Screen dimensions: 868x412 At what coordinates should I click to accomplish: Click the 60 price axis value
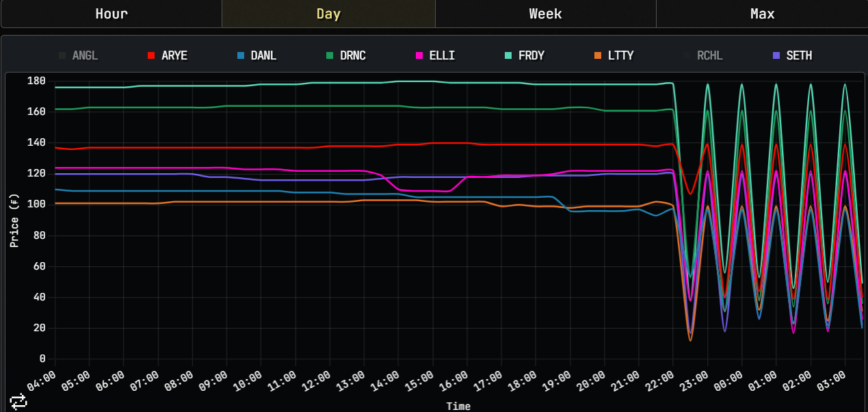tap(39, 266)
